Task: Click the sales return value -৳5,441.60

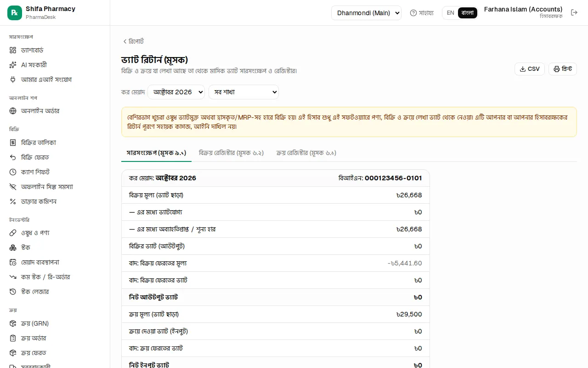Action: point(405,263)
